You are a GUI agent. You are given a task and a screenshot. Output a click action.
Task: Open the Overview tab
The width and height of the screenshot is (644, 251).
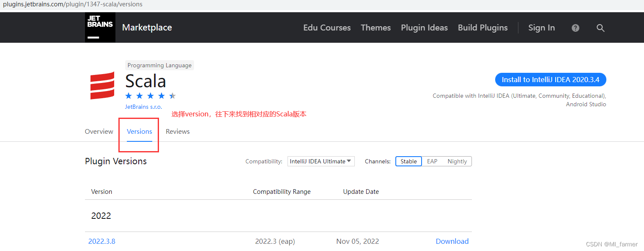tap(99, 131)
